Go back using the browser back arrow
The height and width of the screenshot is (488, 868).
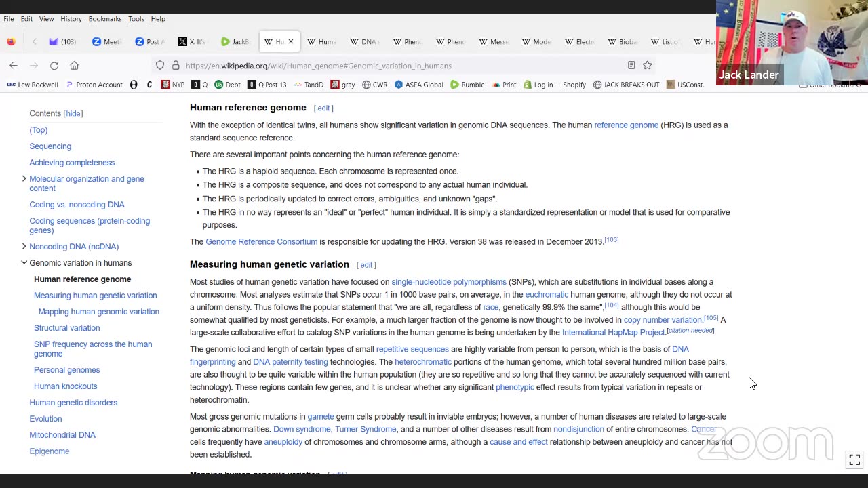pos(14,66)
